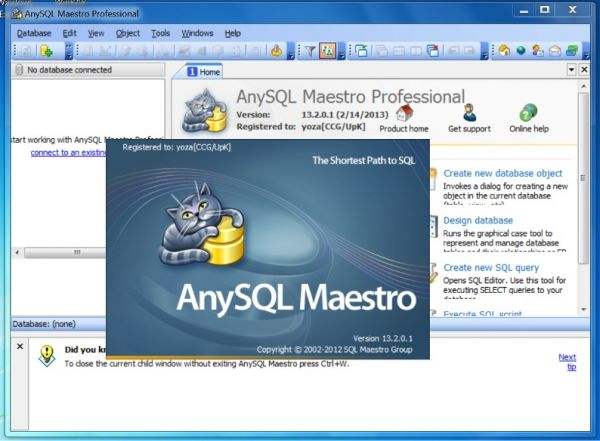Image resolution: width=600 pixels, height=441 pixels.
Task: Close the Did you know tip panel
Action: point(20,346)
